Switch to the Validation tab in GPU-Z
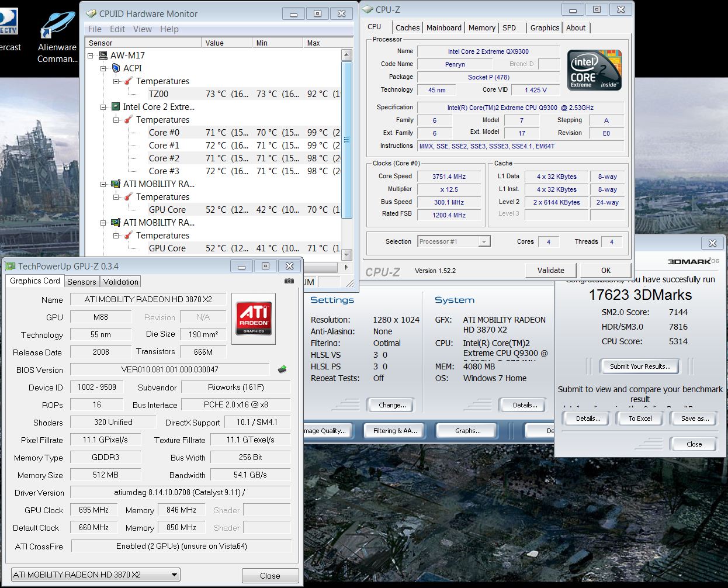 click(121, 282)
